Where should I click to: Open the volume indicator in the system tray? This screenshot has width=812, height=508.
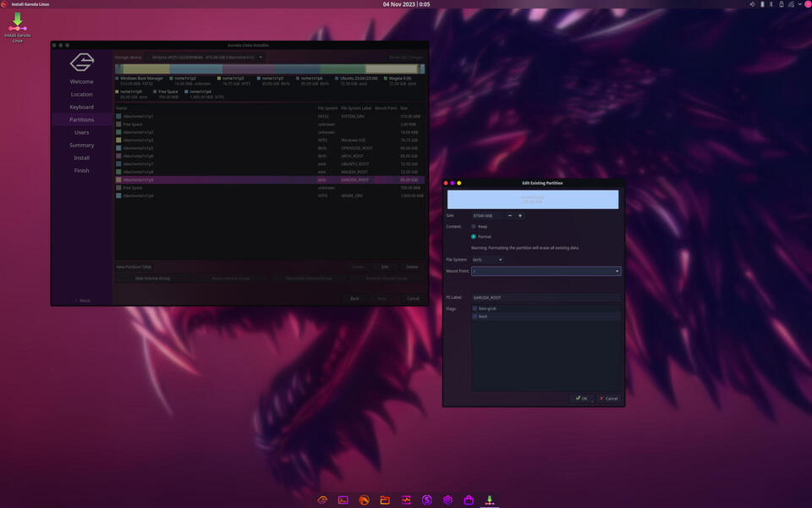(x=753, y=4)
